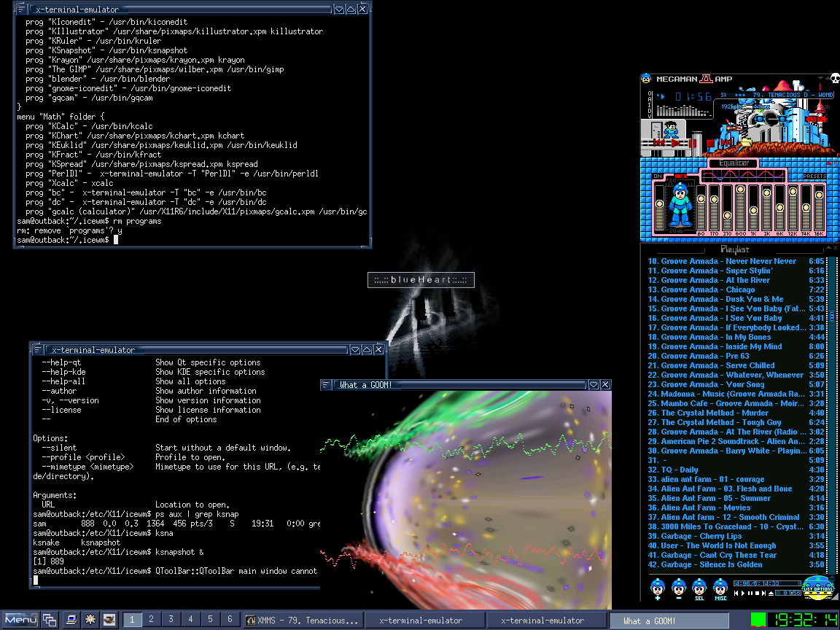Click the small stop button in playlist footer
This screenshot has width=840, height=630.
(x=757, y=593)
